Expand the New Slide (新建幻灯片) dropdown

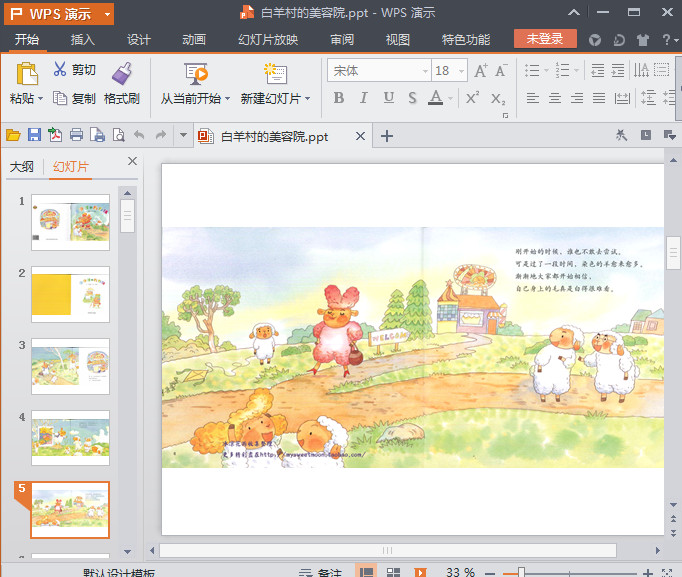click(x=307, y=99)
